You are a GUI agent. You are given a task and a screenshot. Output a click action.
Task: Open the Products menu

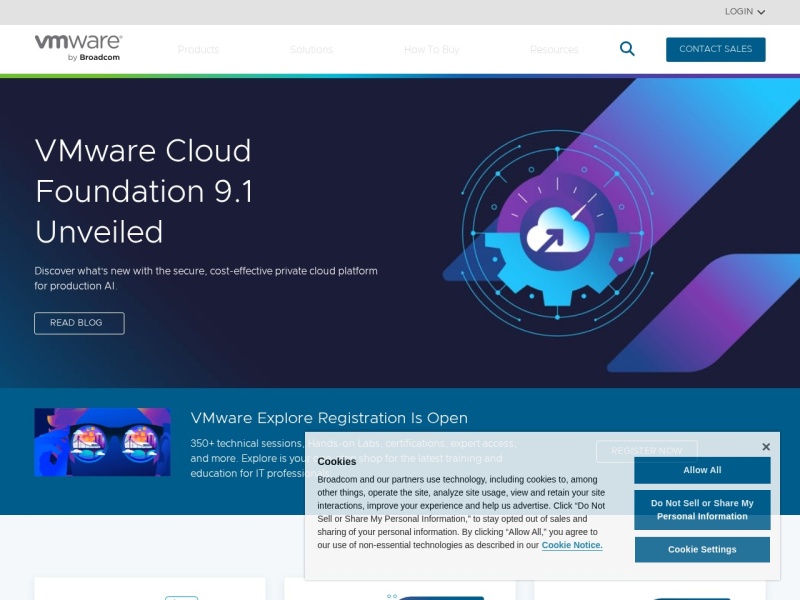198,49
